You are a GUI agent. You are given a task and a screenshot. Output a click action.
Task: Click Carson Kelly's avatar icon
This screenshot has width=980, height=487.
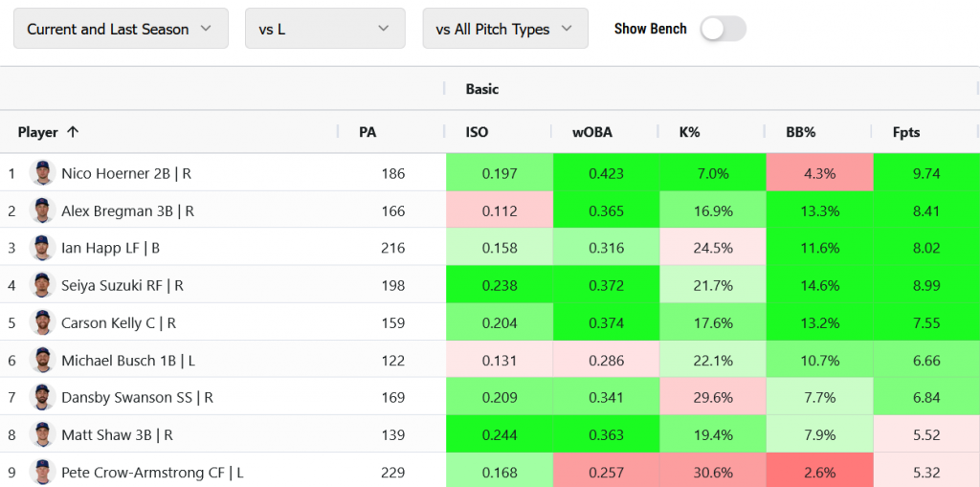pyautogui.click(x=43, y=322)
